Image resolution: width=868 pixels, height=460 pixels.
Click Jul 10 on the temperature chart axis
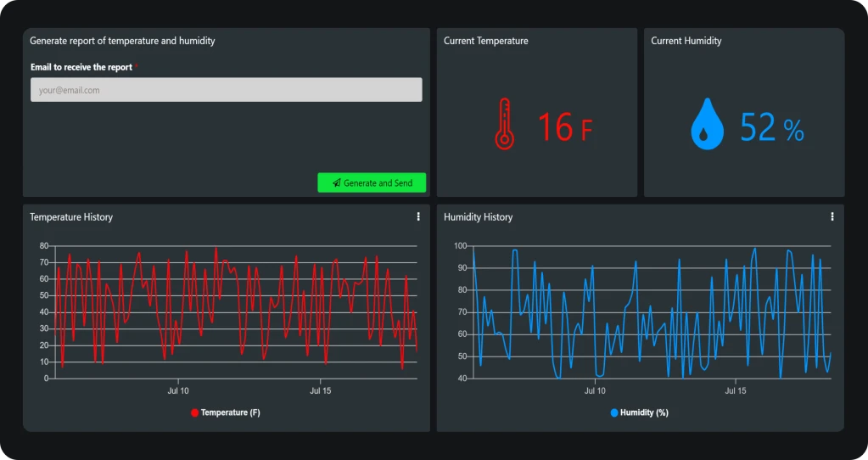point(178,391)
